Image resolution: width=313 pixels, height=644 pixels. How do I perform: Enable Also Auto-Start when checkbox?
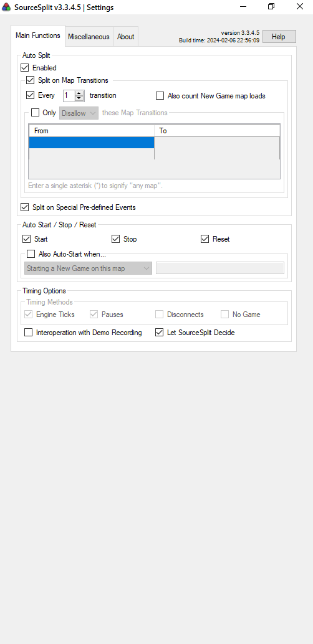31,254
